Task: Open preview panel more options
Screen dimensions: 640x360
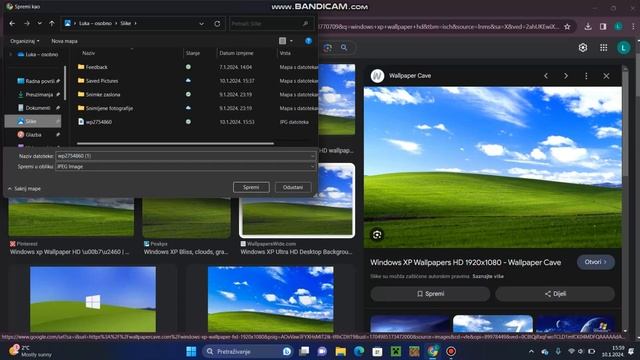Action: (x=586, y=76)
